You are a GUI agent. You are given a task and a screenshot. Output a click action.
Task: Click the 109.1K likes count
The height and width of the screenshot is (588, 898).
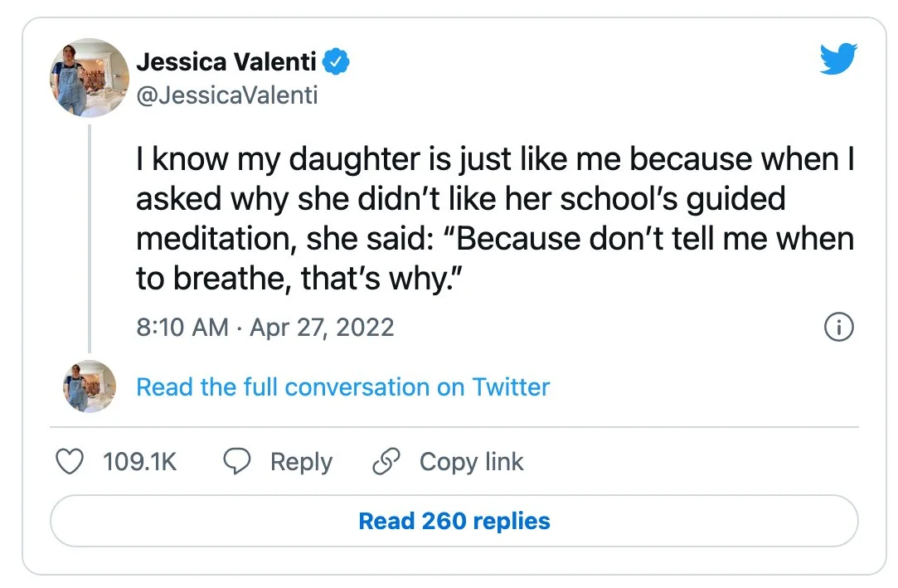point(140,462)
